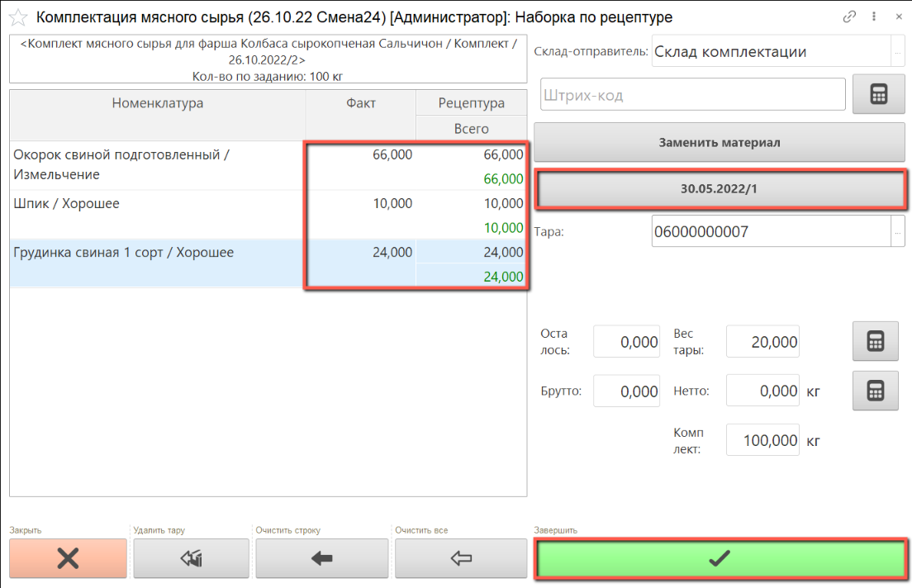Click into the barcode input field
The height and width of the screenshot is (588, 912).
tap(692, 95)
